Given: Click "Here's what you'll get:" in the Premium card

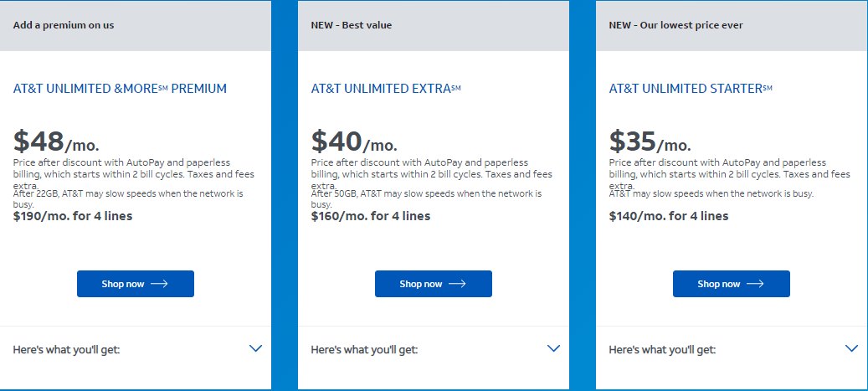Looking at the screenshot, I should [x=66, y=349].
